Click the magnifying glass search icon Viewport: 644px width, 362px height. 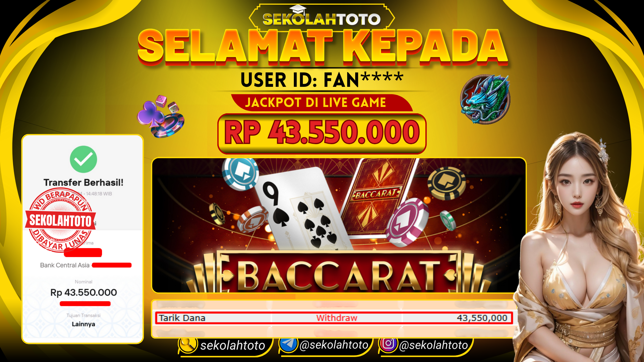(x=188, y=344)
